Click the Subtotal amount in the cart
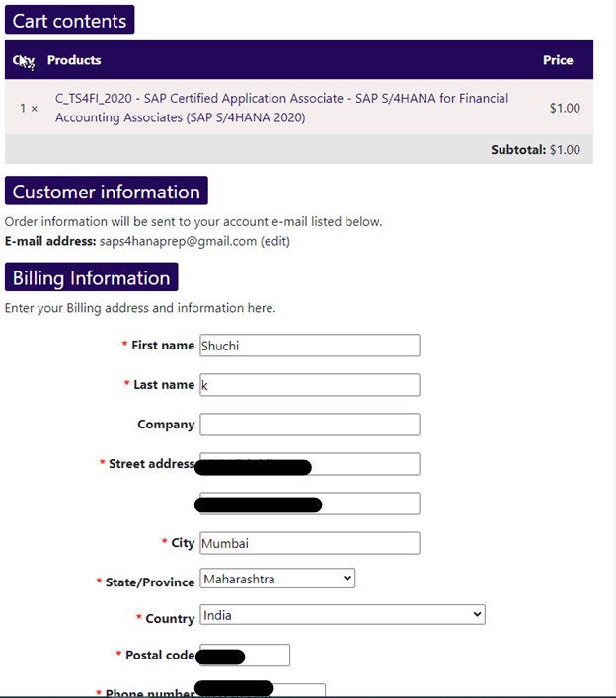The width and height of the screenshot is (616, 698). coord(565,150)
